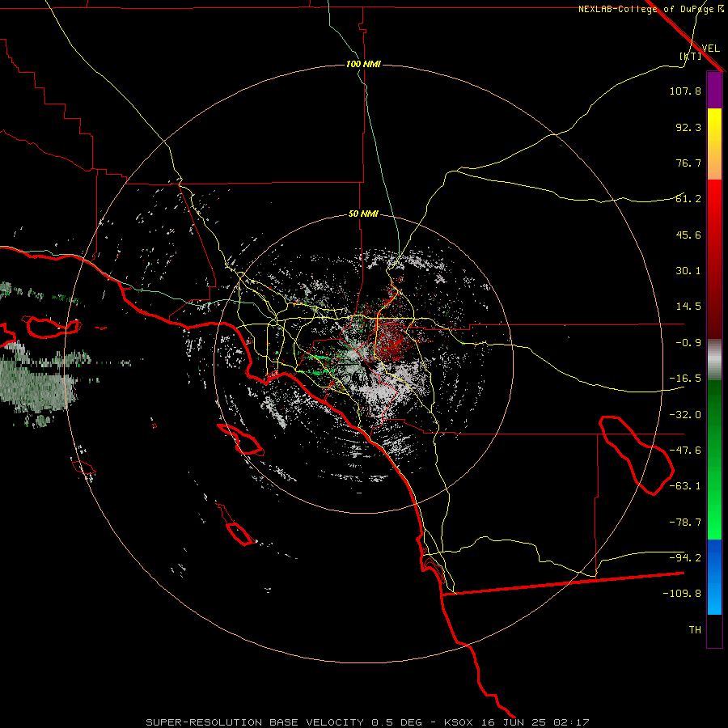Click the 61.2 velocity scale value

click(688, 199)
